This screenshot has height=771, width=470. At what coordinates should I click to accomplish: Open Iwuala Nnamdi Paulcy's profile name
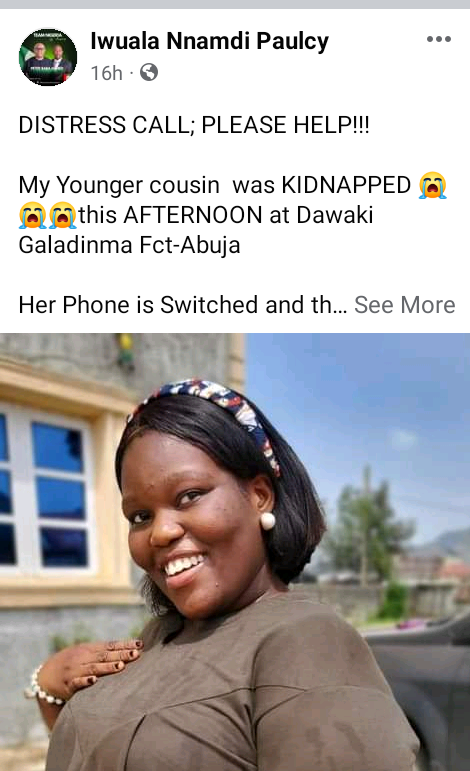209,41
